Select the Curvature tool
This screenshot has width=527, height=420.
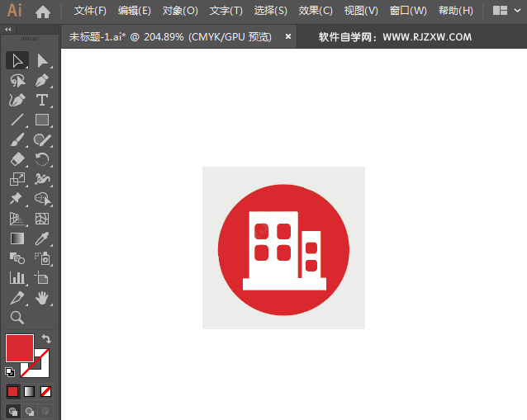coord(17,100)
